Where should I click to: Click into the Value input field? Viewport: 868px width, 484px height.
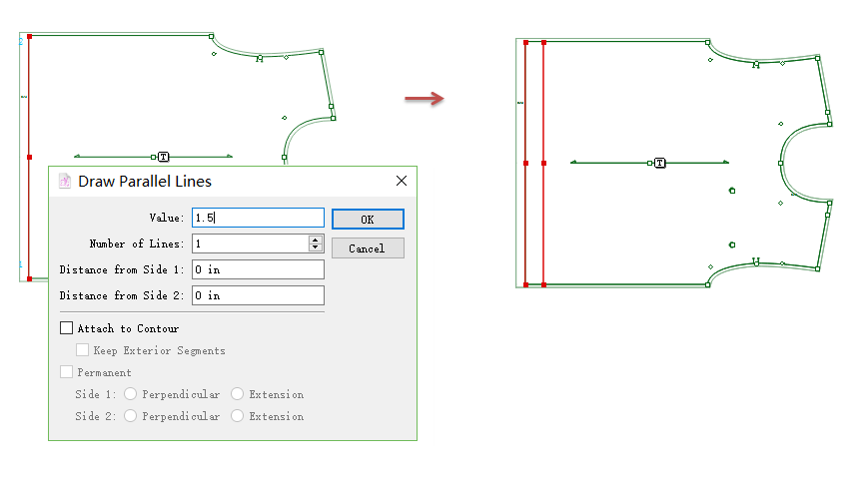tap(258, 218)
